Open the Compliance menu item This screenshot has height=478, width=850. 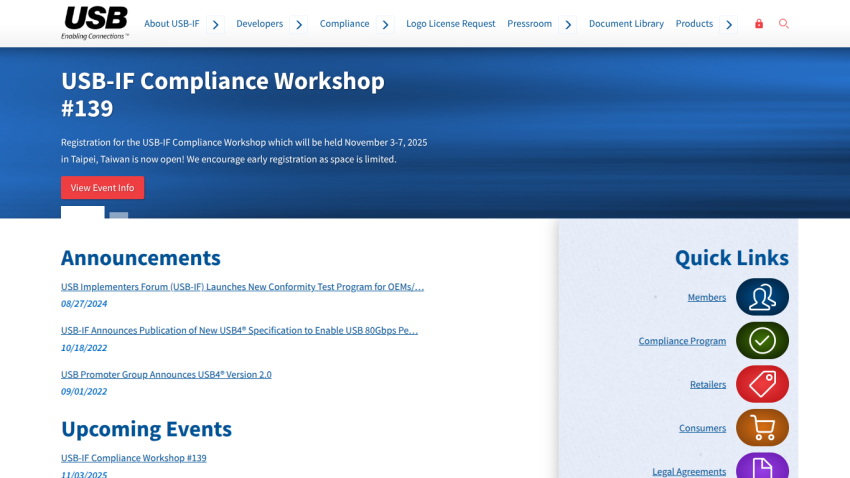(344, 24)
